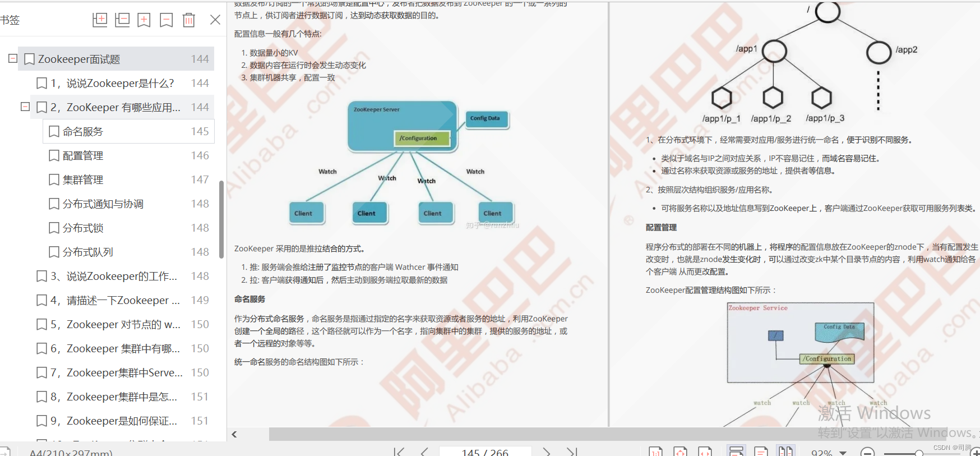Click bookmark icon beside 集群管理
Viewport: 980px width, 456px height.
point(54,179)
